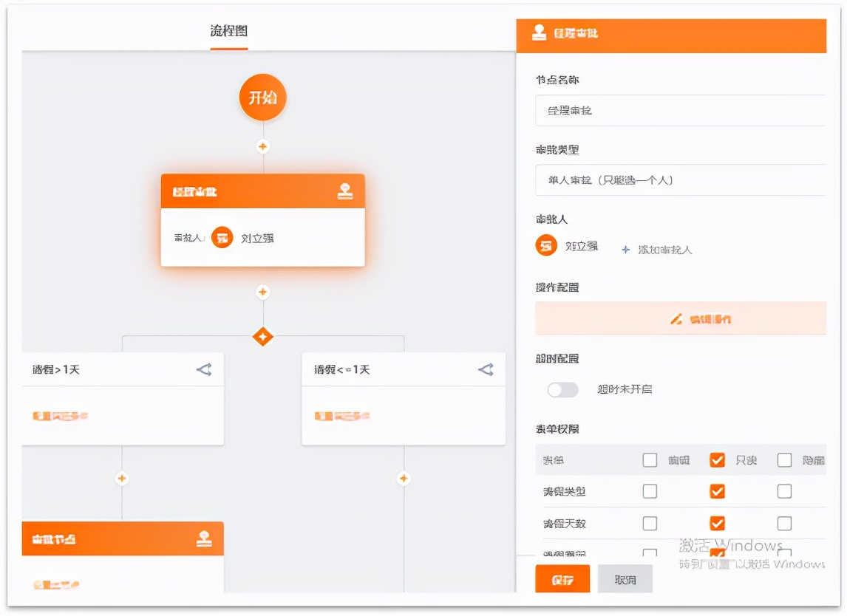The height and width of the screenshot is (616, 847).
Task: Click orange condition text in 请假<=1天 card
Action: [342, 416]
